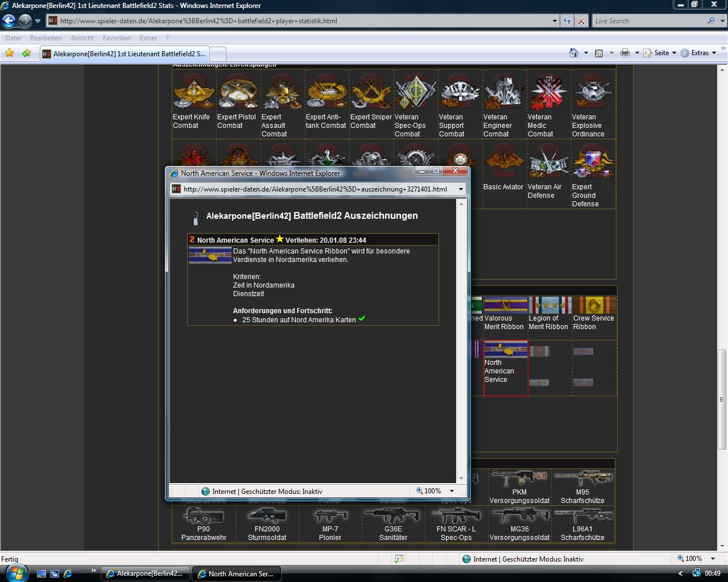Click the main page vertical scrollbar

[x=723, y=307]
